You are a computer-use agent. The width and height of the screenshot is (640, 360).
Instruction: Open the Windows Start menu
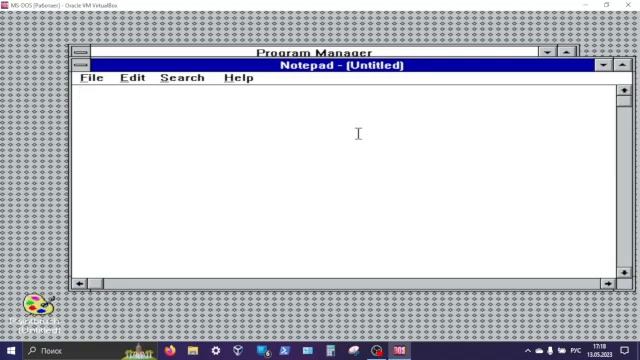point(11,351)
